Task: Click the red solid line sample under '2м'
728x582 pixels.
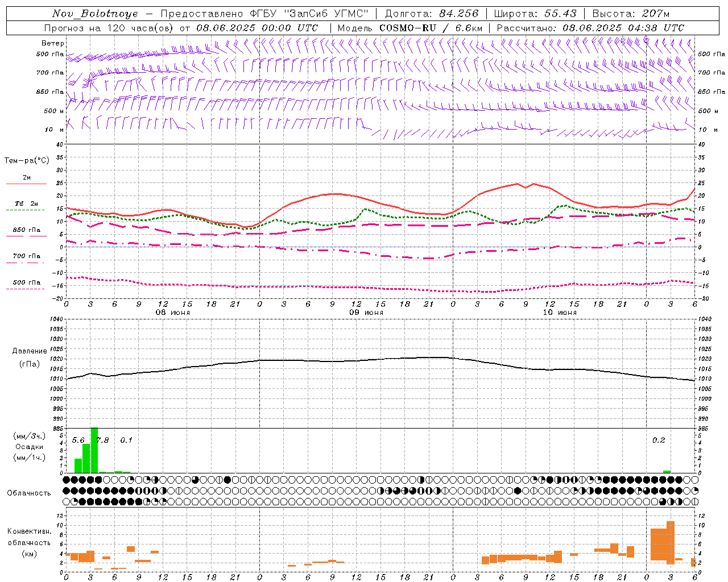Action: click(x=26, y=184)
